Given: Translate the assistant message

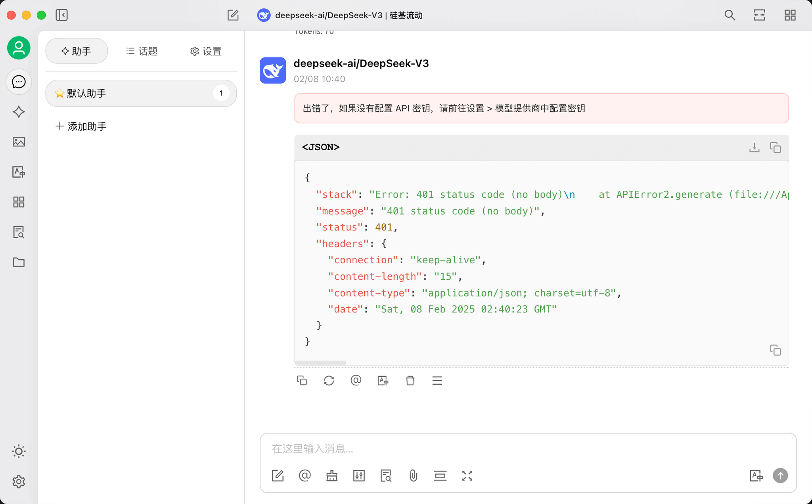Looking at the screenshot, I should pyautogui.click(x=383, y=381).
